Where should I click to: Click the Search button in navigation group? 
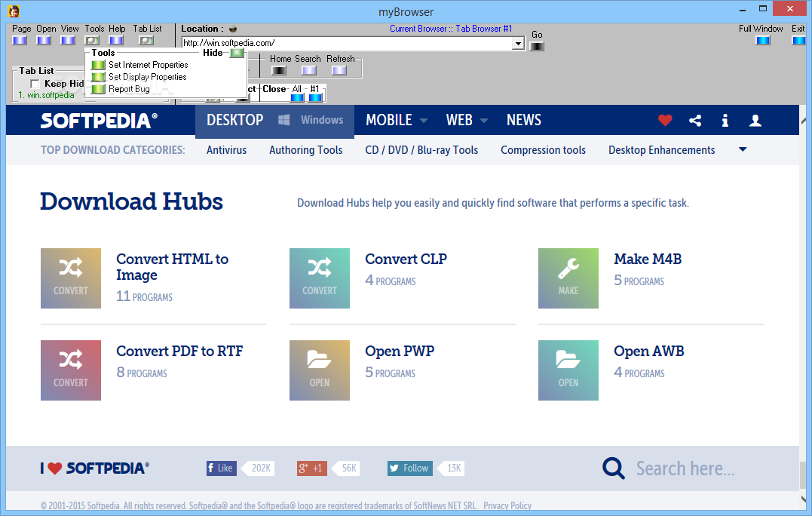click(x=309, y=70)
